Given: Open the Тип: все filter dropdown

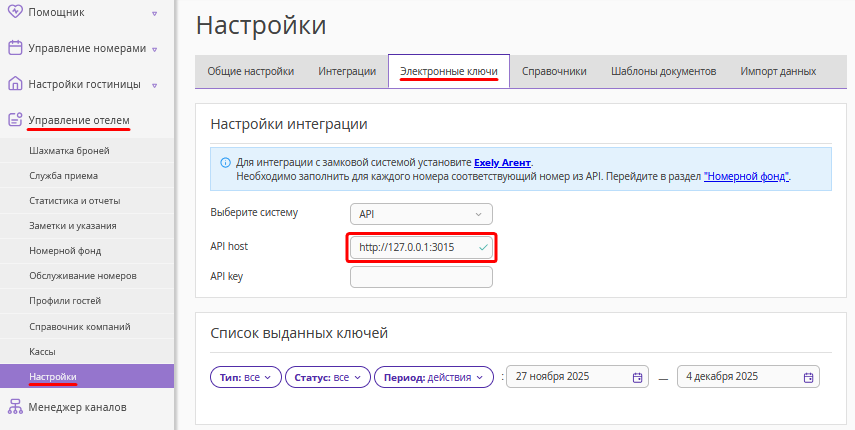Looking at the screenshot, I should [245, 377].
